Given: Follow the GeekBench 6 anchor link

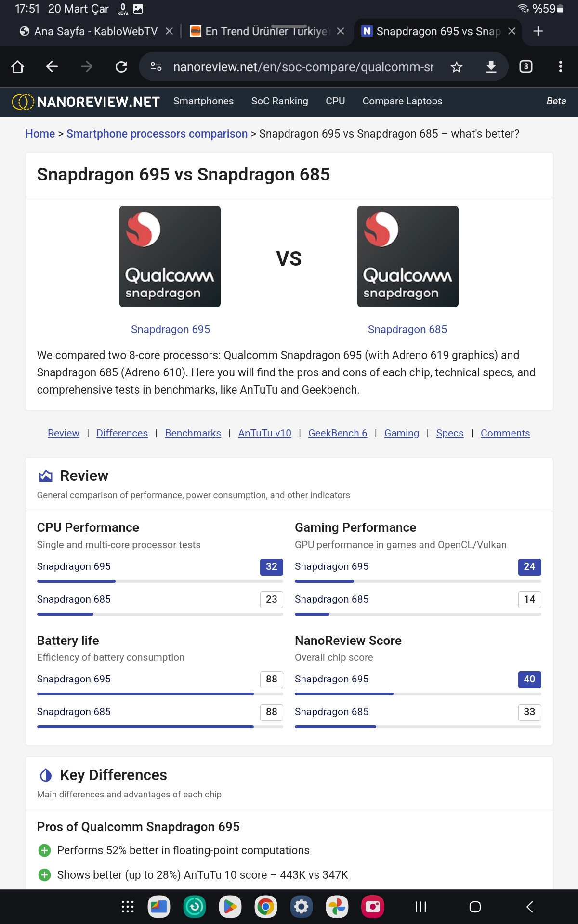Looking at the screenshot, I should 338,433.
